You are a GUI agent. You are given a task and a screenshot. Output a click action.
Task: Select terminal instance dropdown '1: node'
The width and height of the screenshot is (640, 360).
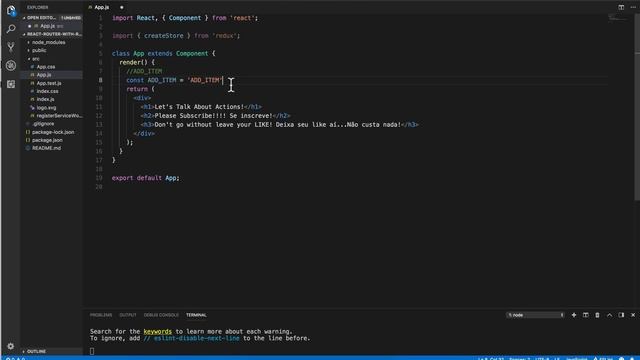(x=536, y=315)
